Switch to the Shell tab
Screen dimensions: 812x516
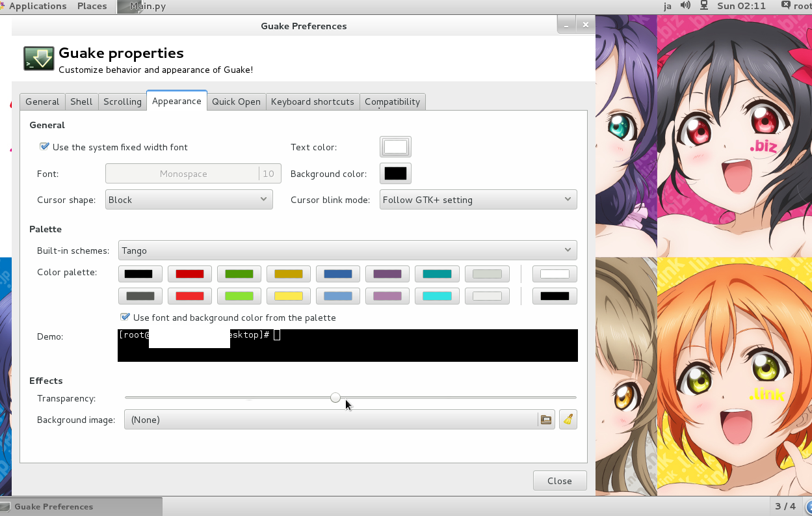[81, 102]
